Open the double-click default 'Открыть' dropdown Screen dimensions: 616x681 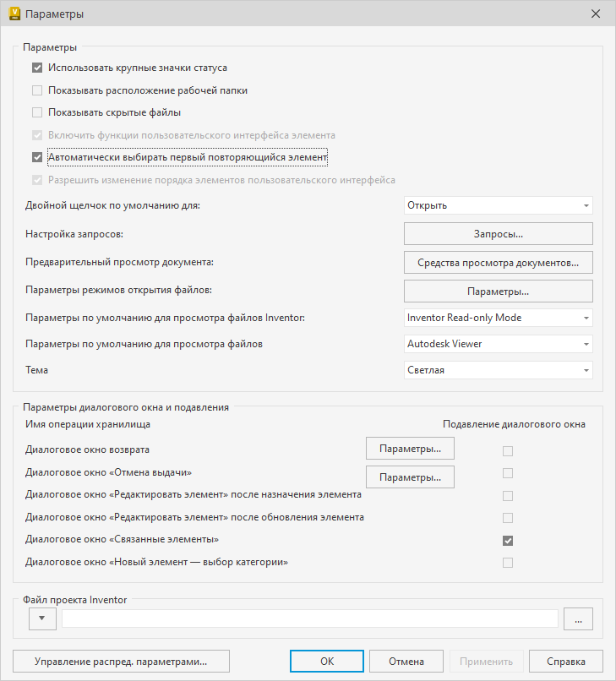pyautogui.click(x=498, y=205)
